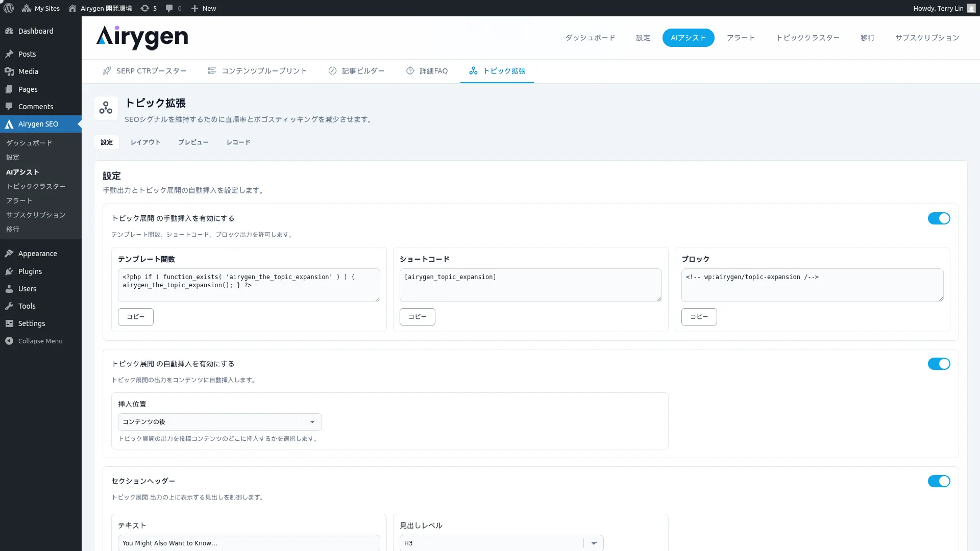The height and width of the screenshot is (551, 980).
Task: Click the Airygen logo in the header
Action: [x=142, y=37]
